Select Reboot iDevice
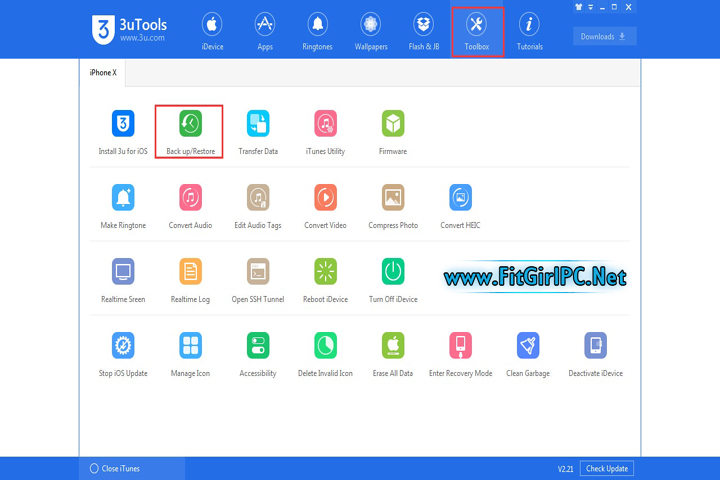 pos(325,272)
